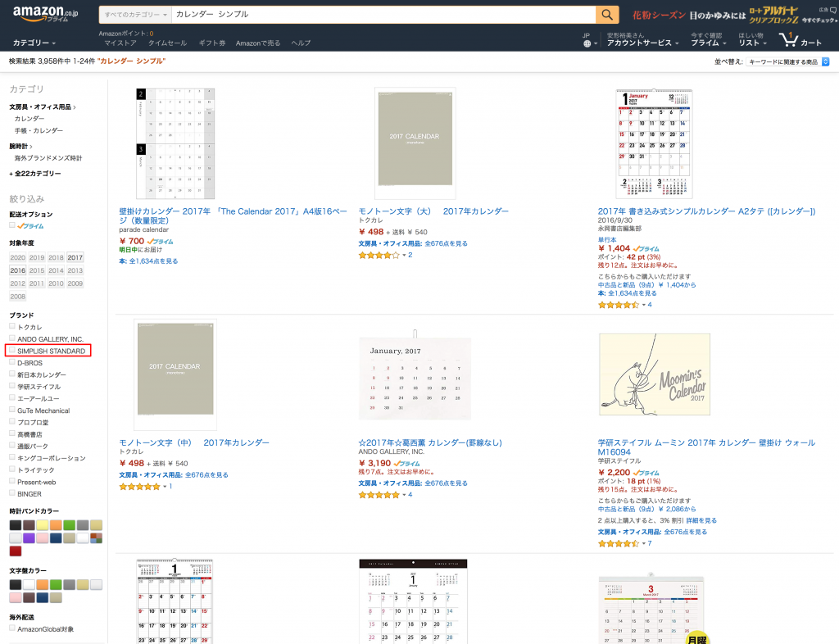Toggle the Prime delivery option checkbox

(x=12, y=225)
